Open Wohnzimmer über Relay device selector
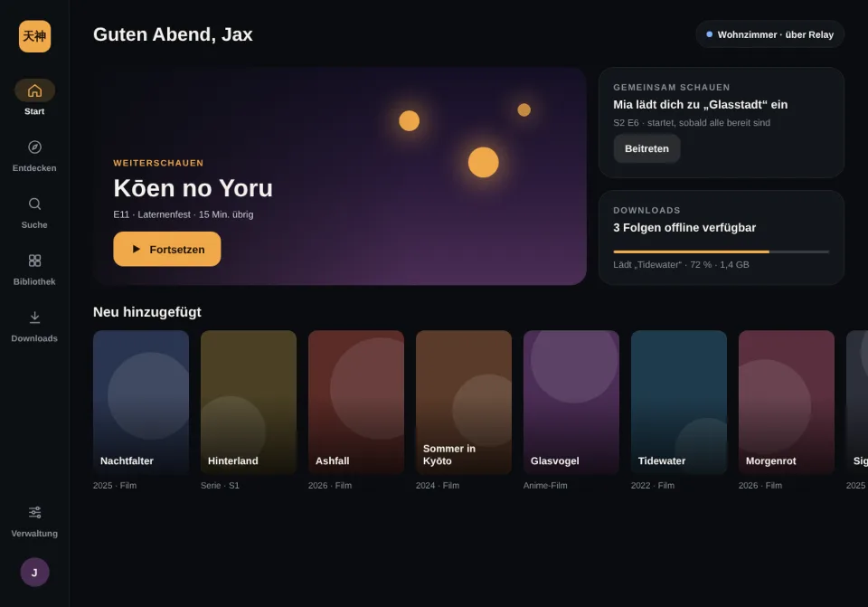The image size is (868, 607). pos(769,34)
